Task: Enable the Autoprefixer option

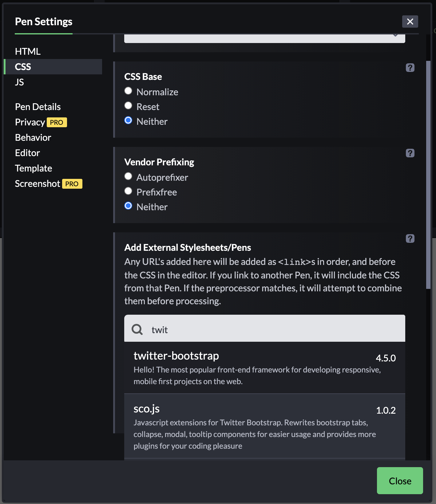Action: tap(128, 176)
